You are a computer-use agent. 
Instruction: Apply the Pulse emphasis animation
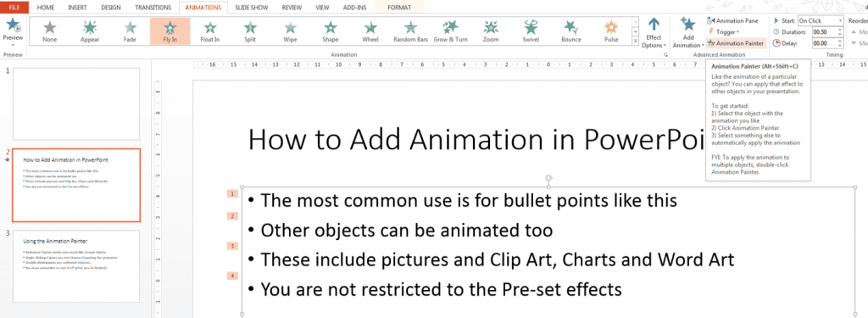click(x=611, y=31)
